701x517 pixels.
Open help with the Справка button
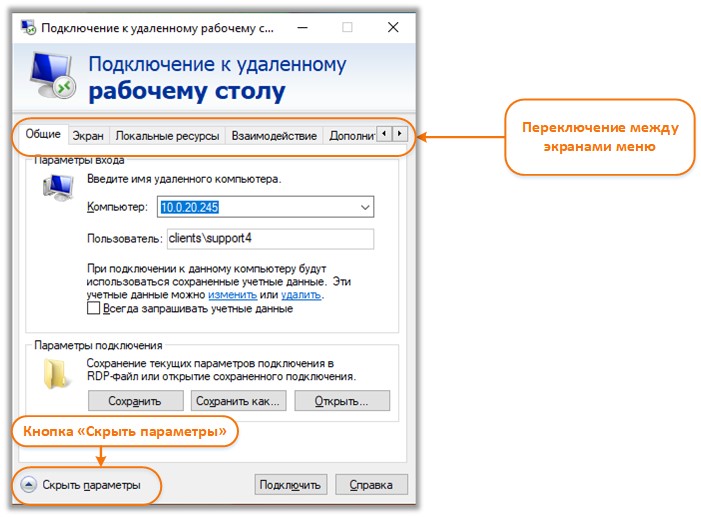click(x=371, y=485)
